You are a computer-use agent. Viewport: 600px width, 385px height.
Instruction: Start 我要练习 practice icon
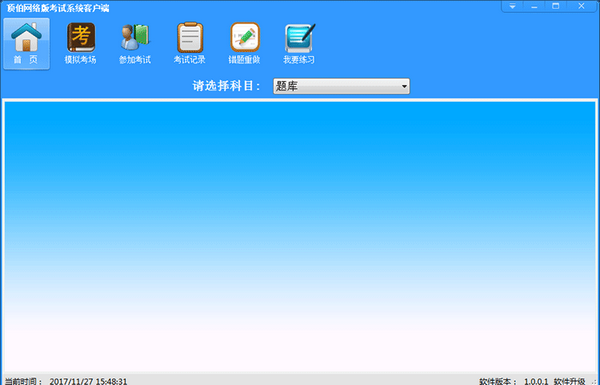(x=299, y=44)
